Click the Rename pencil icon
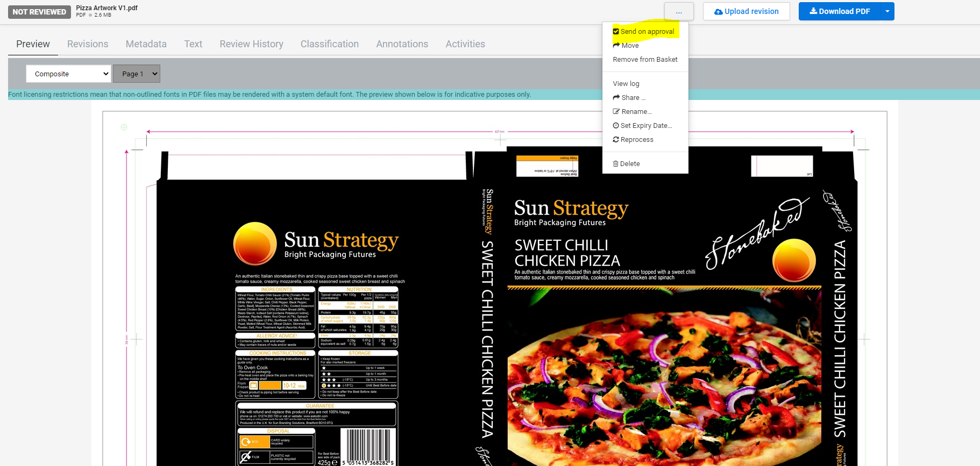 coord(616,111)
